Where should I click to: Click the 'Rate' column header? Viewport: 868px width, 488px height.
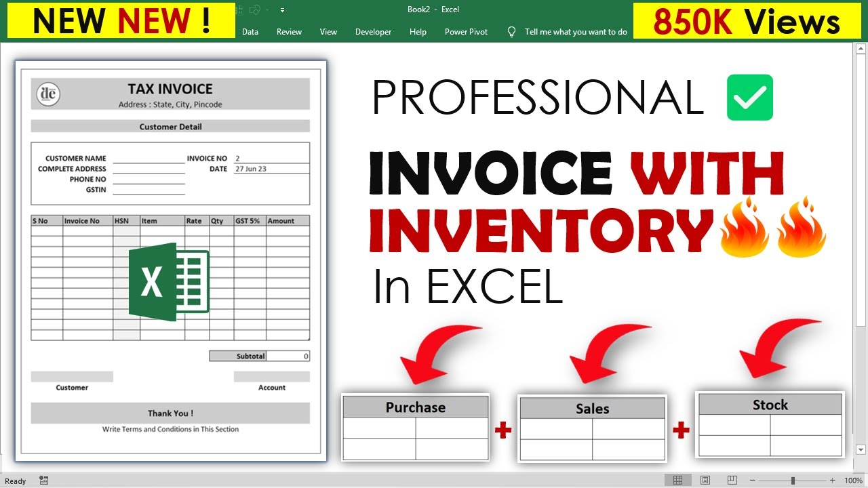[197, 221]
